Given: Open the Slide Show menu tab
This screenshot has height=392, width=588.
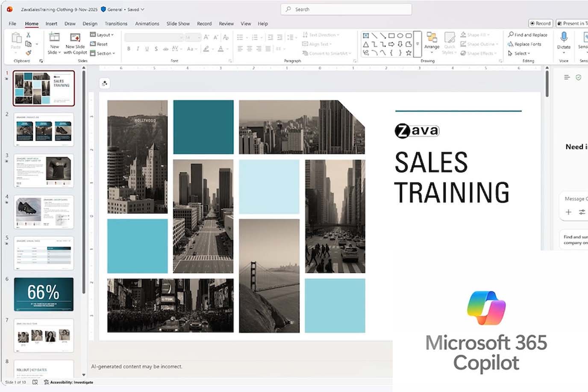Looking at the screenshot, I should [x=178, y=24].
